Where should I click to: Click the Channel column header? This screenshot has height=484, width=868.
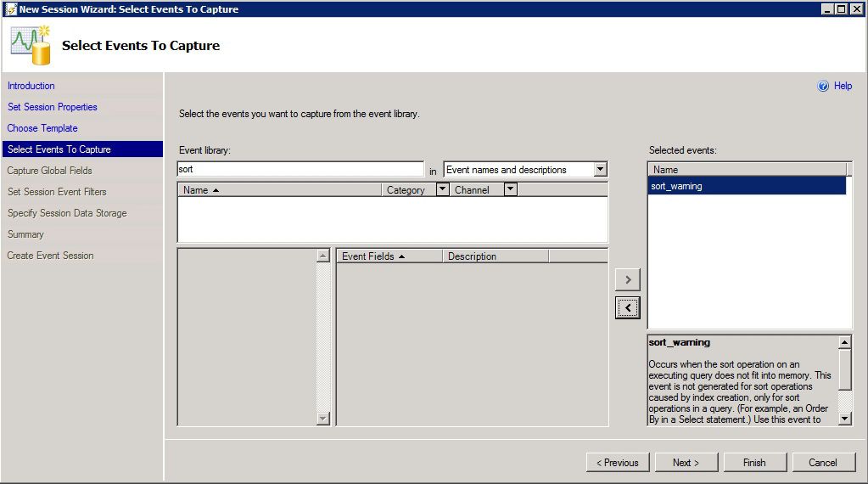pyautogui.click(x=477, y=190)
